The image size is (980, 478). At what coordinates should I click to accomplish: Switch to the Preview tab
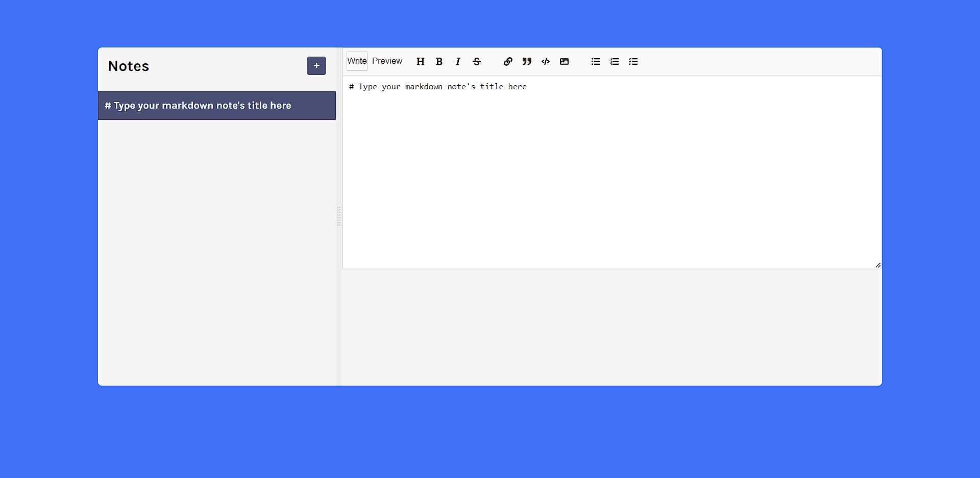pyautogui.click(x=387, y=61)
